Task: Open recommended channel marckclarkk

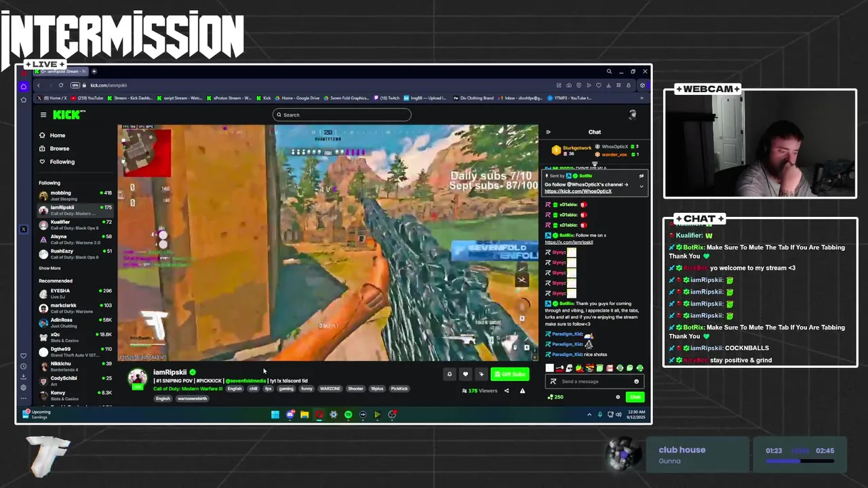Action: point(75,308)
